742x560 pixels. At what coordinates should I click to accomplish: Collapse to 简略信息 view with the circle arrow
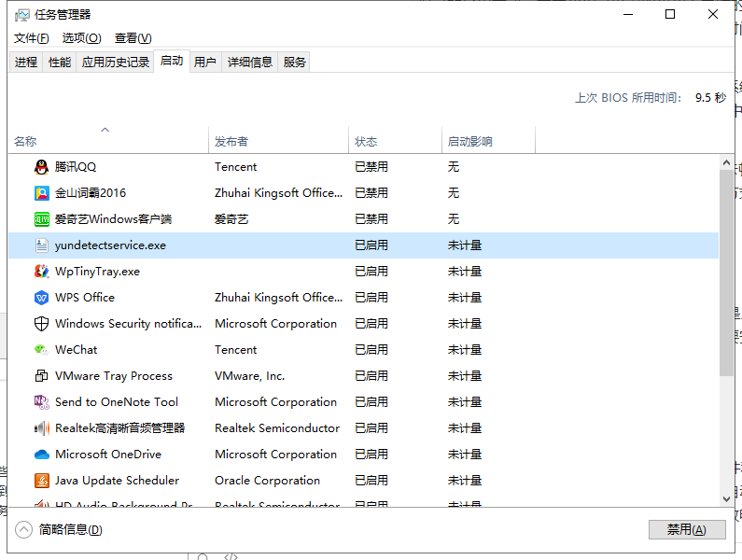tap(23, 530)
